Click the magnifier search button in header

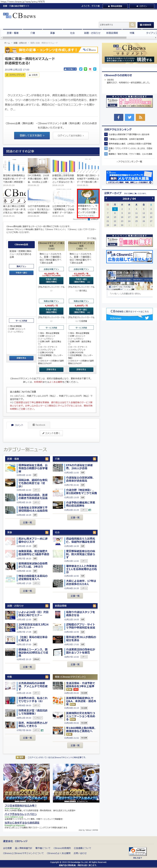(x=132, y=25)
